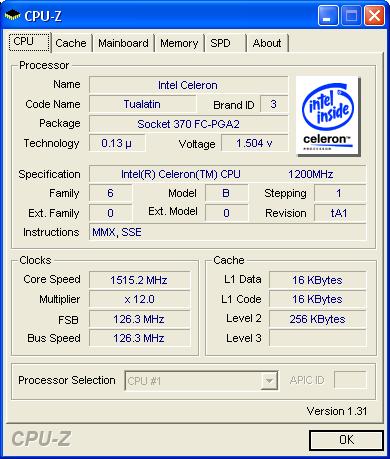Click the Tualatin code name value
The width and height of the screenshot is (390, 459).
click(142, 104)
